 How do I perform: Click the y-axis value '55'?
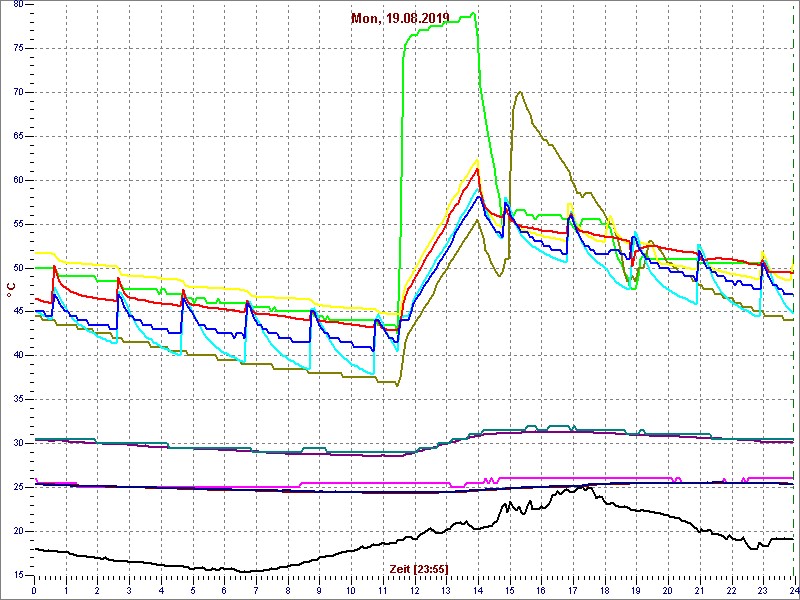[17, 224]
